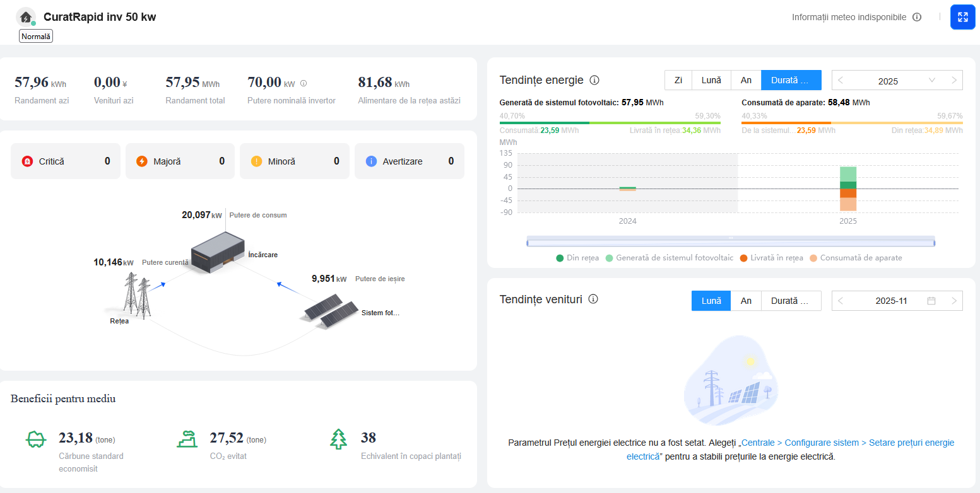
Task: Go to previous month in revenue trends
Action: [840, 301]
